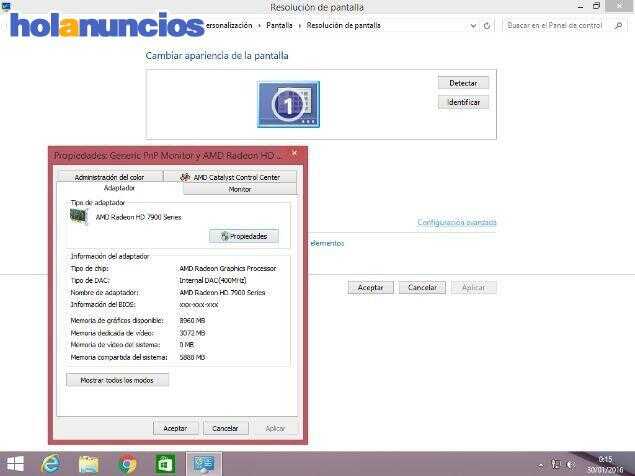
Task: Open Internet Explorer from the taskbar
Action: click(51, 464)
